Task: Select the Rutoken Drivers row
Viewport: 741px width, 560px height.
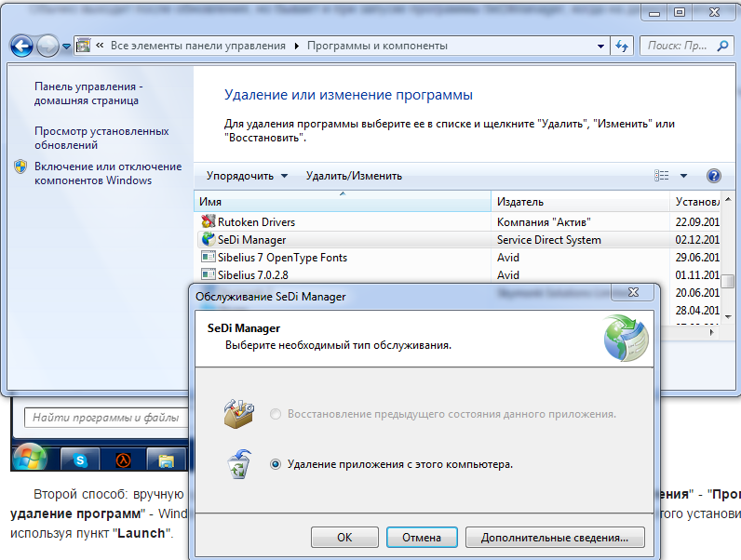Action: pos(457,222)
